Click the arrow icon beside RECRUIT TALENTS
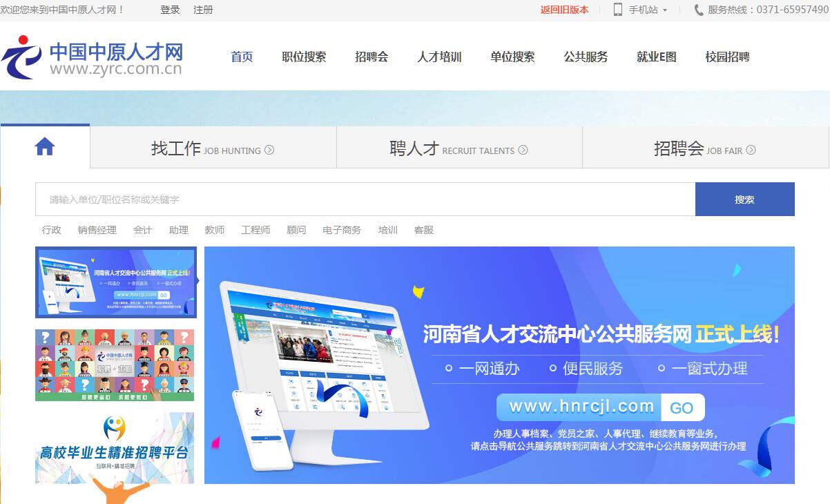 [523, 150]
